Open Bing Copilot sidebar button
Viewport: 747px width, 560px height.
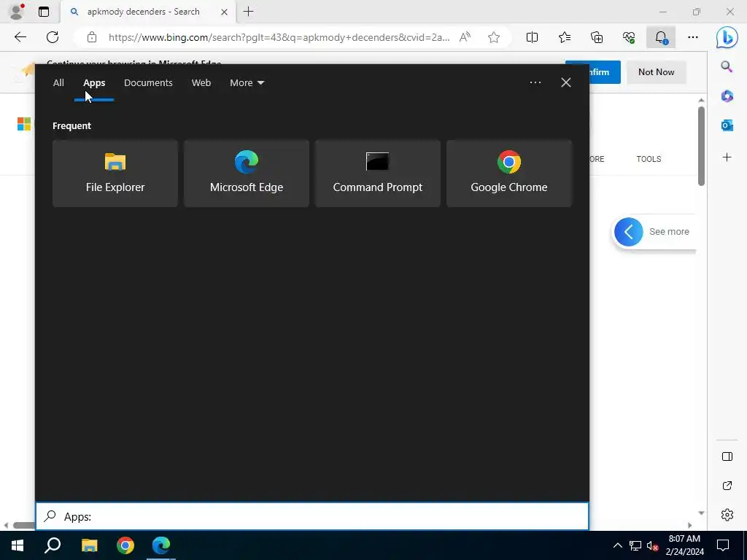727,37
